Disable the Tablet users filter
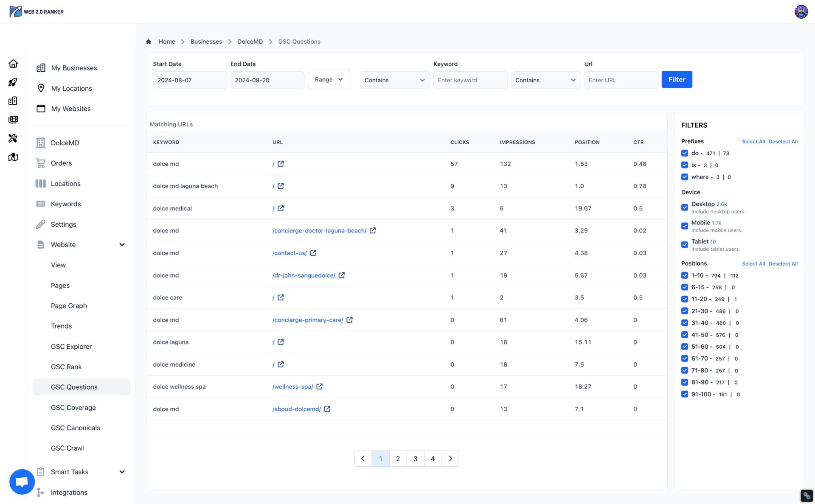The height and width of the screenshot is (504, 815). [x=685, y=245]
